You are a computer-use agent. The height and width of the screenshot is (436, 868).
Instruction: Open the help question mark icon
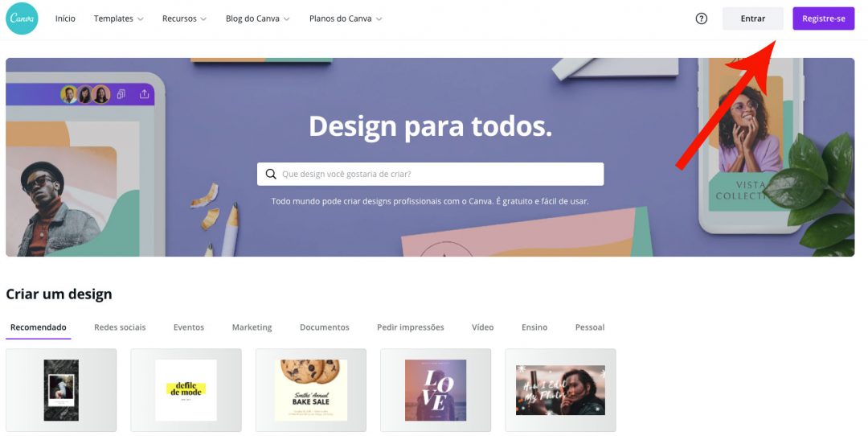pyautogui.click(x=702, y=19)
